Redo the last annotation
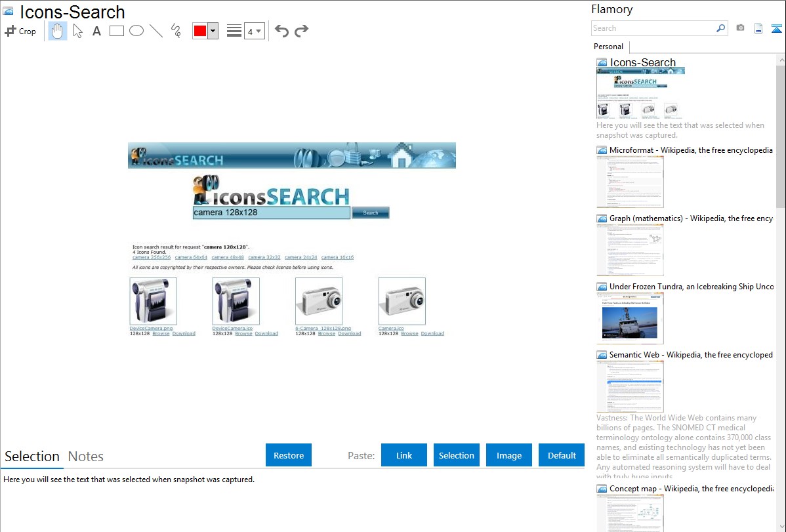The image size is (786, 532). click(x=301, y=31)
